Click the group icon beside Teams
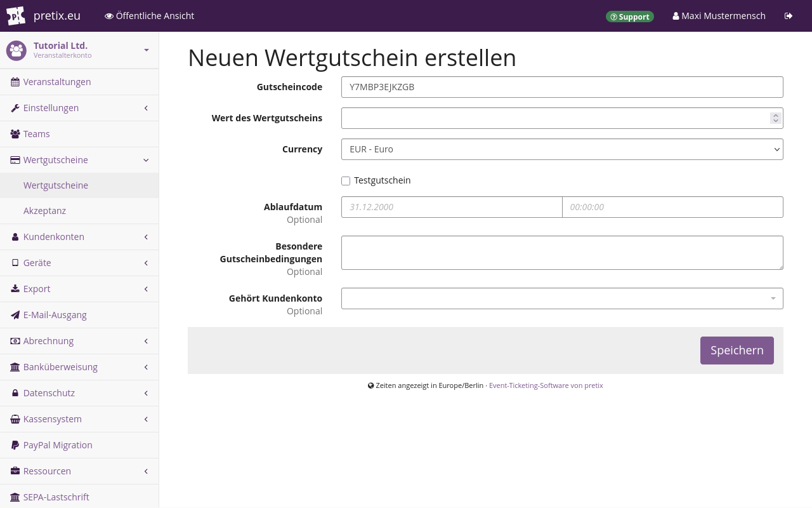The width and height of the screenshot is (812, 508). (15, 134)
